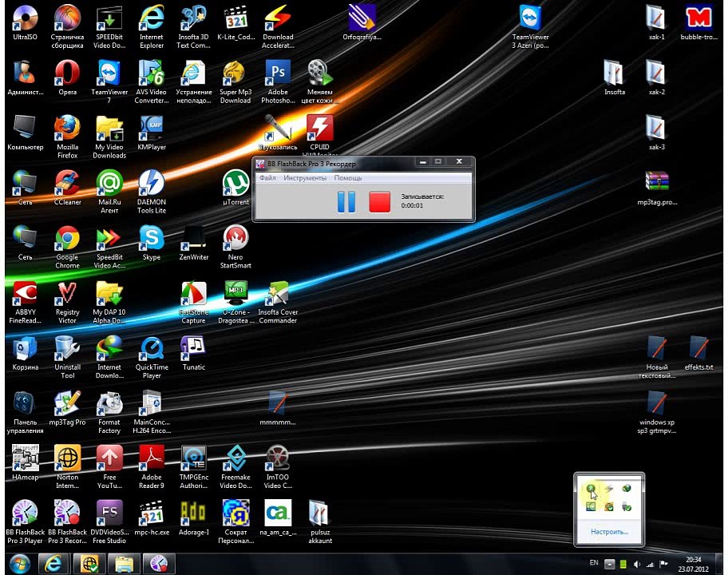Select the xak-2 folder icon
Screen dimensions: 728x575
(656, 78)
